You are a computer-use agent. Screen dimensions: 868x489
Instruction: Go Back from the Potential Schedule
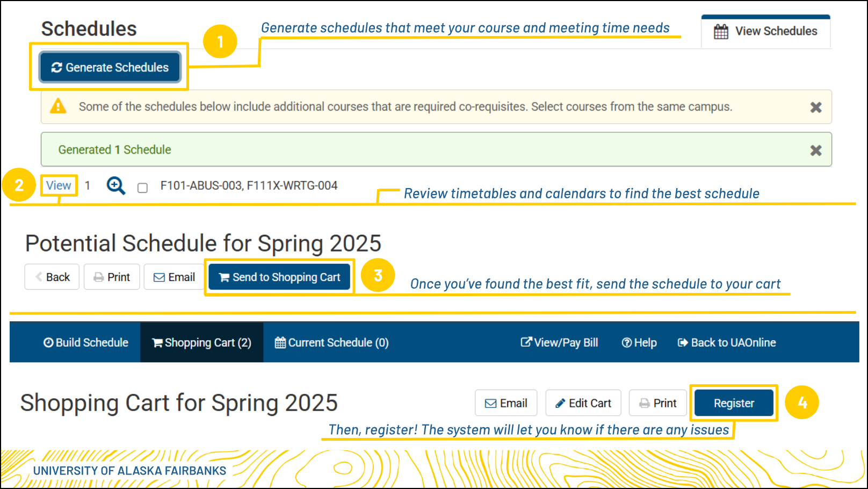click(52, 277)
